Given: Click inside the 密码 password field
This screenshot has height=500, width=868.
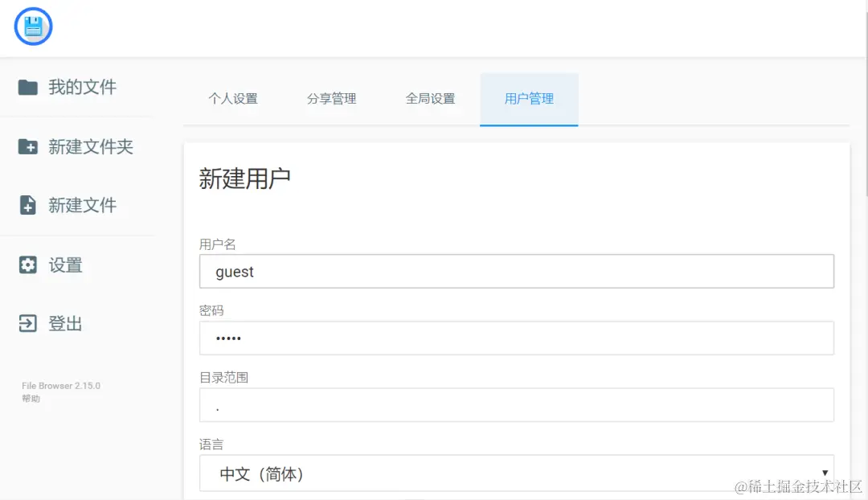Looking at the screenshot, I should point(514,338).
